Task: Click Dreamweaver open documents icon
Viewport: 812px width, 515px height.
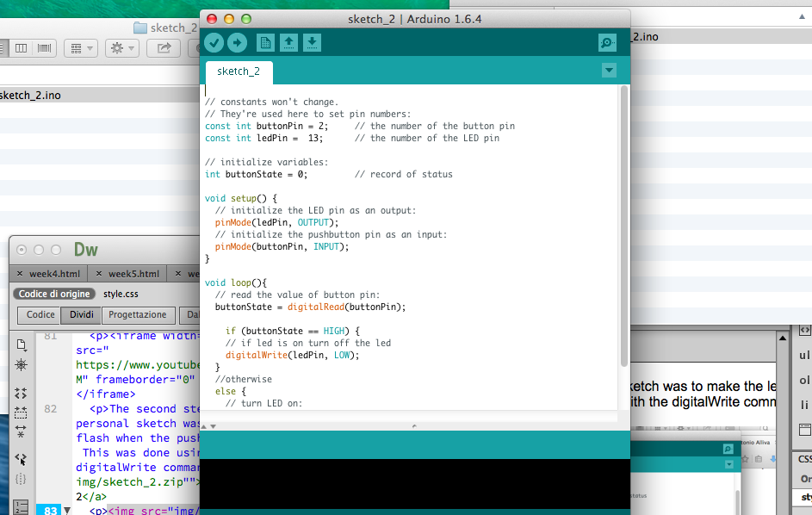Action: [21, 344]
